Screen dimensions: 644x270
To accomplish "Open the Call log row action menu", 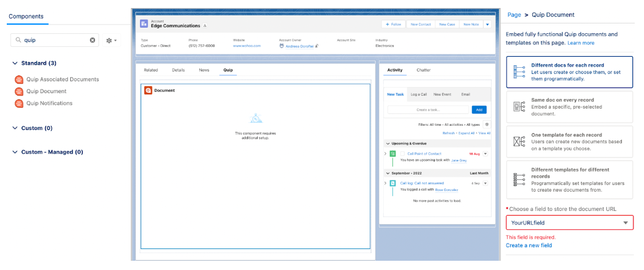I will (x=485, y=183).
